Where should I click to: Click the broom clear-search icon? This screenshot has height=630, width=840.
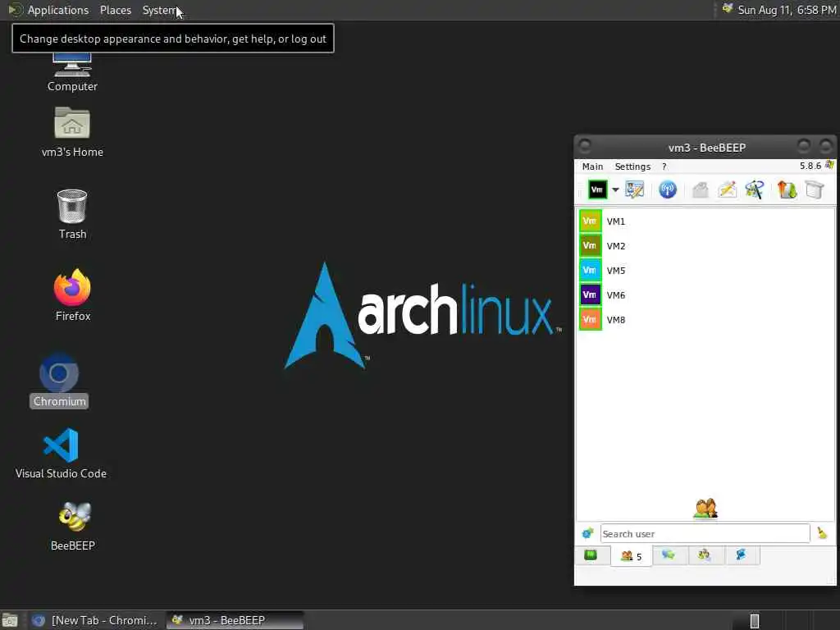(822, 533)
